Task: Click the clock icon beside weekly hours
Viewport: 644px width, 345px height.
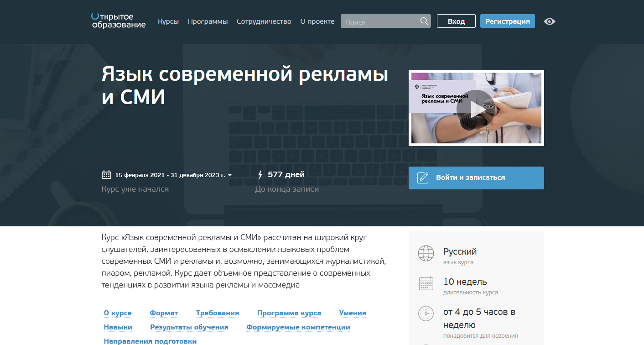Action: (426, 314)
